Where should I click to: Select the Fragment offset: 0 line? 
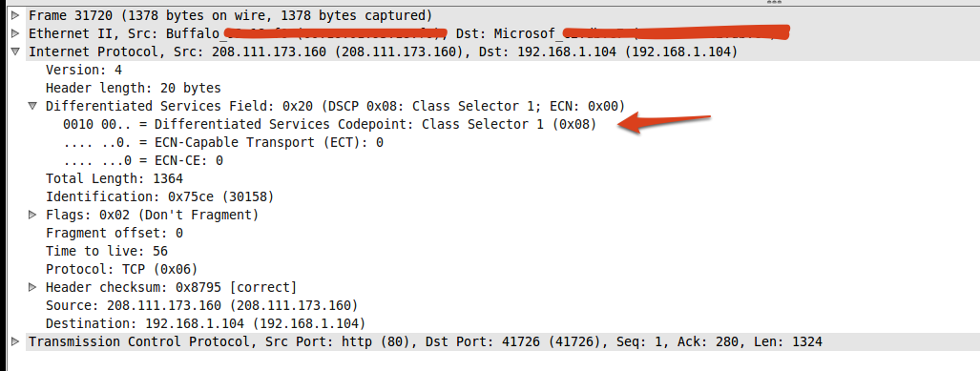(115, 233)
